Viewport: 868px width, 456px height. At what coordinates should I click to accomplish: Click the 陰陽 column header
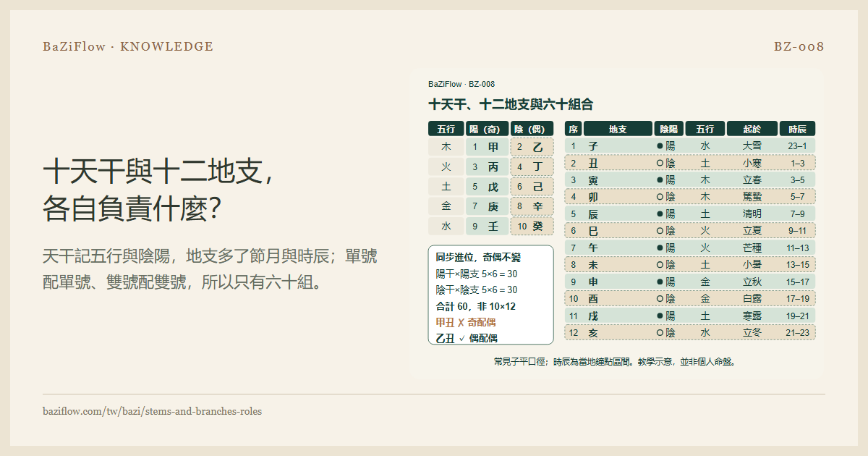click(x=669, y=129)
